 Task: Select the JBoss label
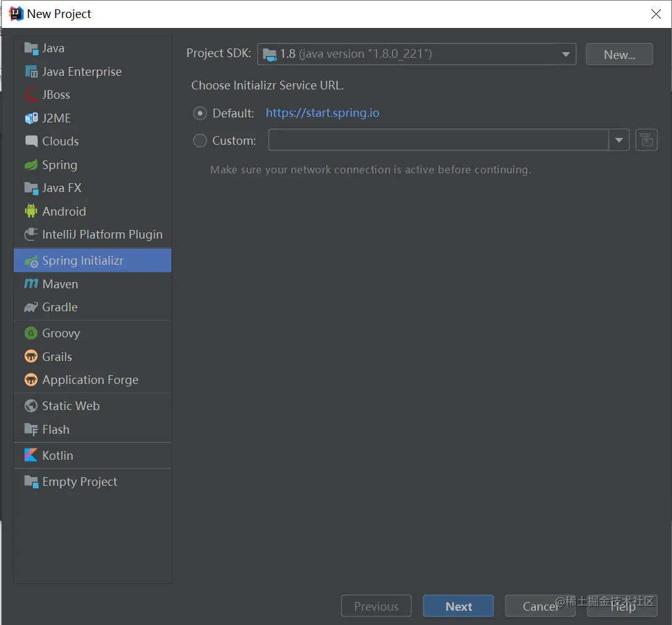click(x=56, y=94)
